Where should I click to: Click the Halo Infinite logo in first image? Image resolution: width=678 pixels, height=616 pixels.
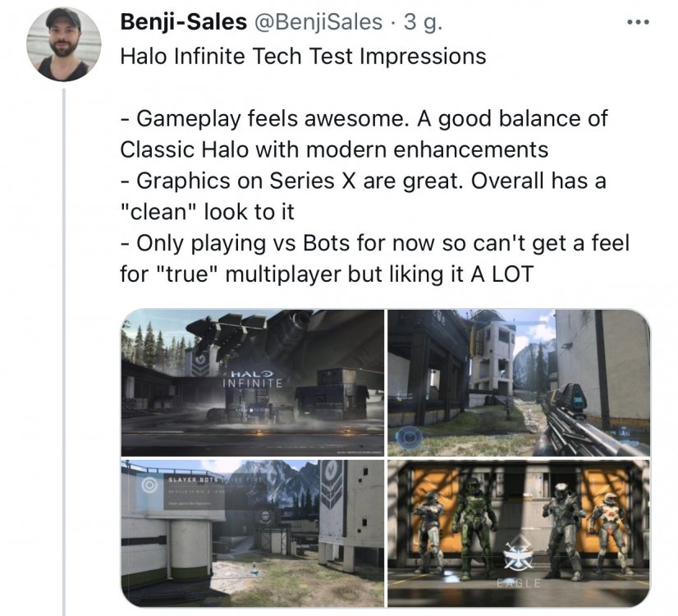coord(252,378)
